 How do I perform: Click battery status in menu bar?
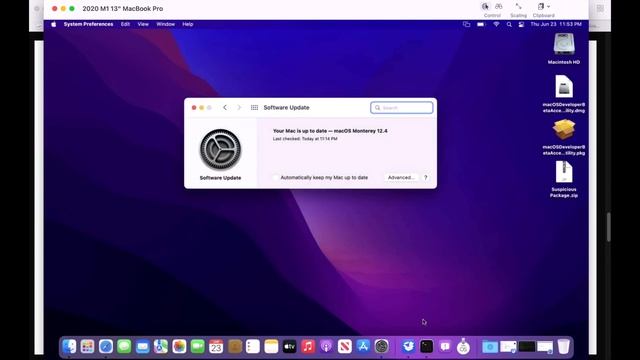pos(481,24)
